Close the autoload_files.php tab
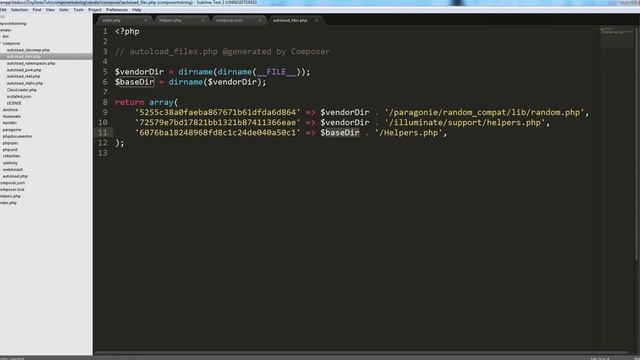This screenshot has height=360, width=640. point(317,20)
